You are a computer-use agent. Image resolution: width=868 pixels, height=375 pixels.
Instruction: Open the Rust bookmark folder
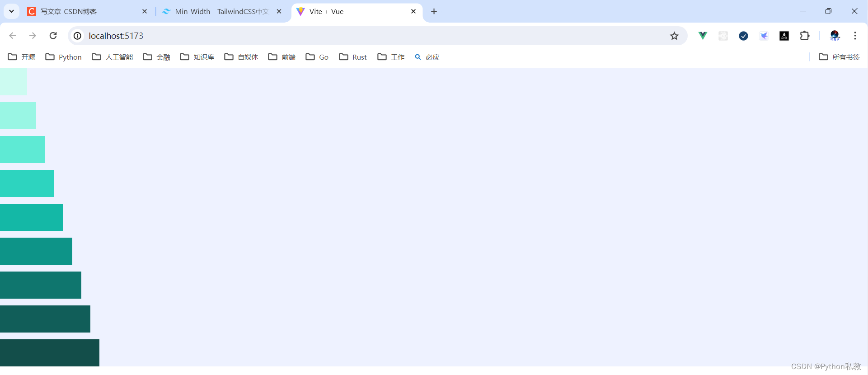coord(353,57)
